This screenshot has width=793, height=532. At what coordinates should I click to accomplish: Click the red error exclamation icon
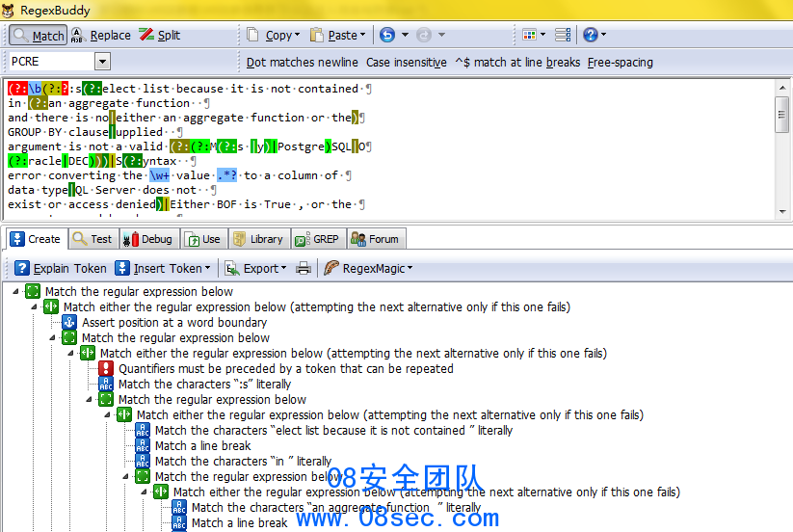(106, 369)
